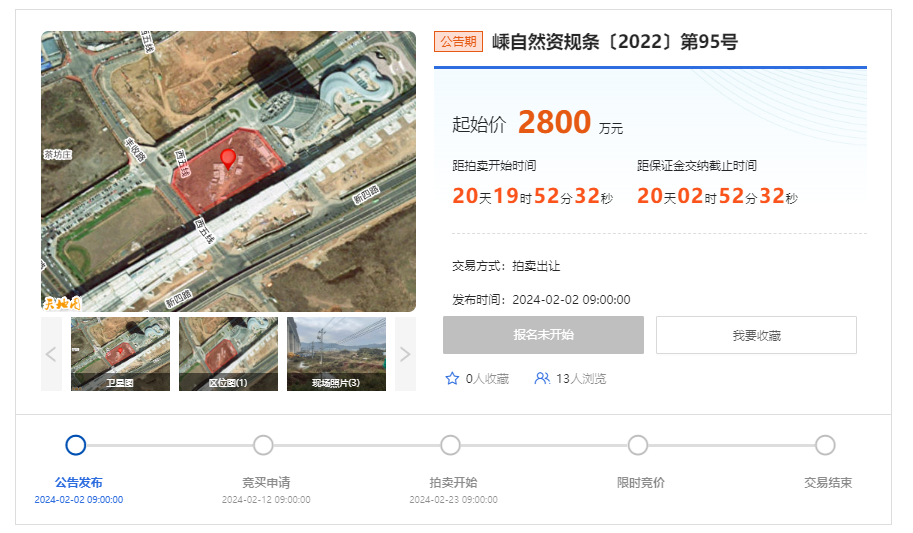Select the 竞买申请 timeline step circle
The width and height of the screenshot is (913, 533).
263,445
